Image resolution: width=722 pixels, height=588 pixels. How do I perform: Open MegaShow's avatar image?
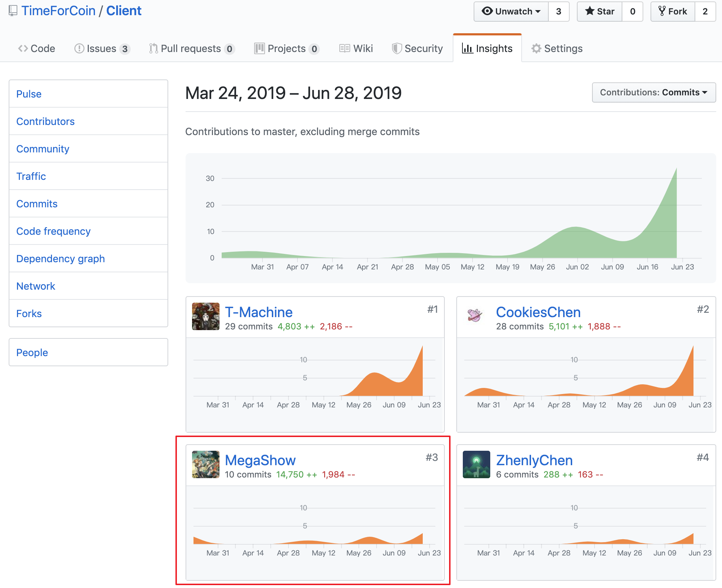coord(206,464)
